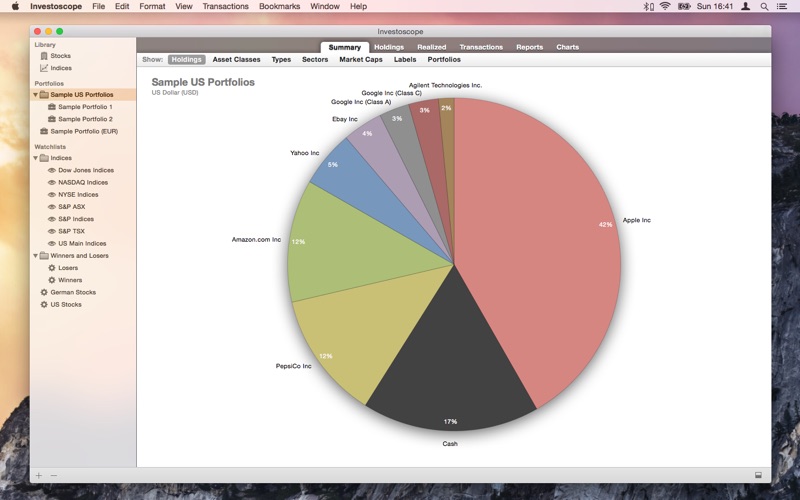Screen dimensions: 800x500
Task: Click the eye icon beside S&P Indices
Action: [52, 219]
